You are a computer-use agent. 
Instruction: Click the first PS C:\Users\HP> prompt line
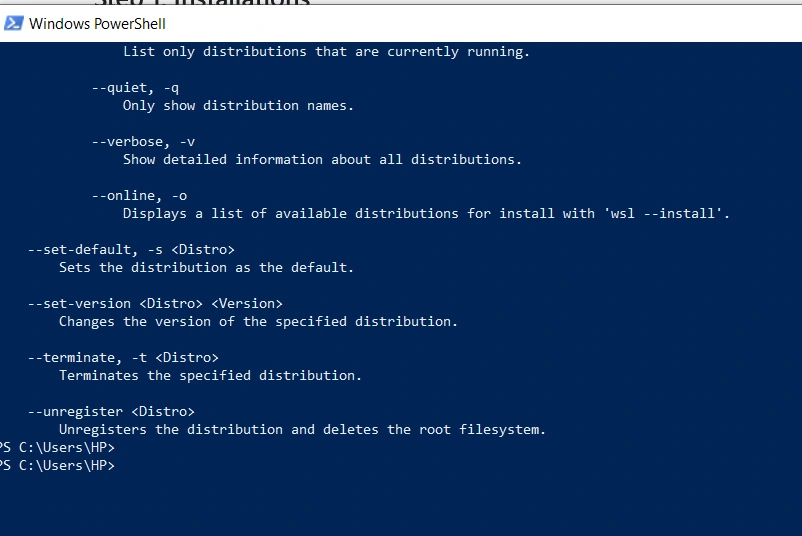tap(57, 448)
